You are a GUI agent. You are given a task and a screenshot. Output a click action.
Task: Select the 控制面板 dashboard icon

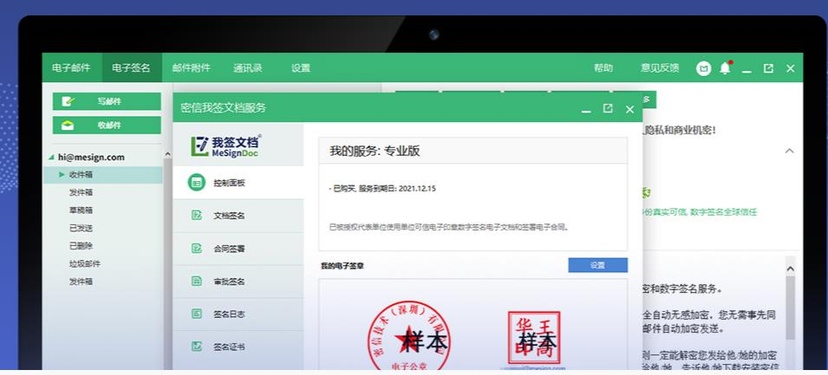coord(196,183)
